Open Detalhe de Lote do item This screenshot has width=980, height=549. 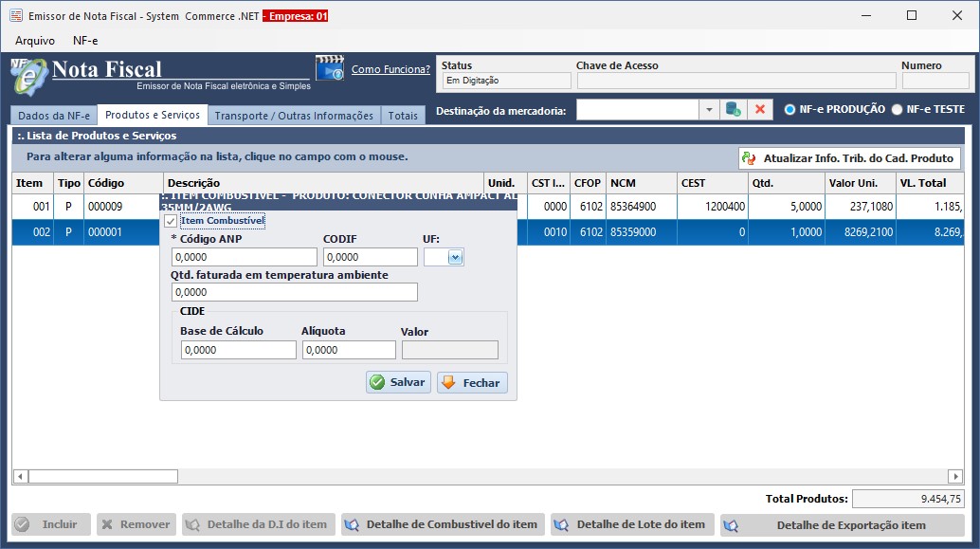tap(631, 524)
